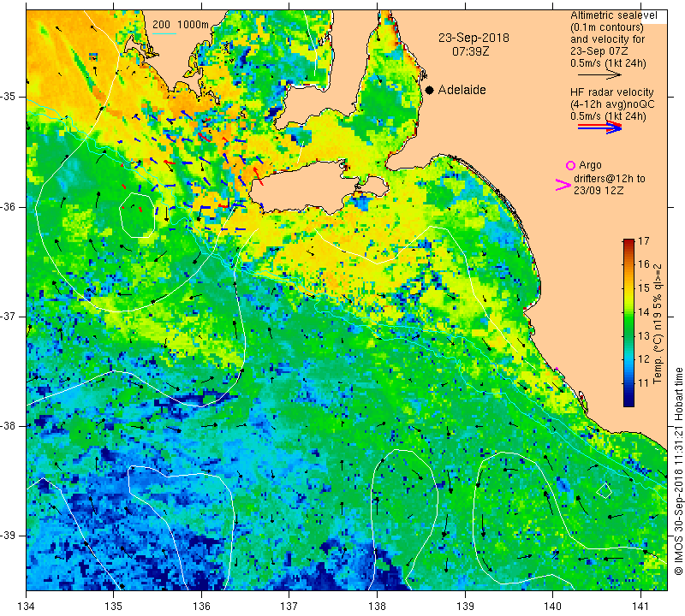Click the red-blue HF radar legend arrow
Image resolution: width=685 pixels, height=616 pixels.
pyautogui.click(x=599, y=127)
